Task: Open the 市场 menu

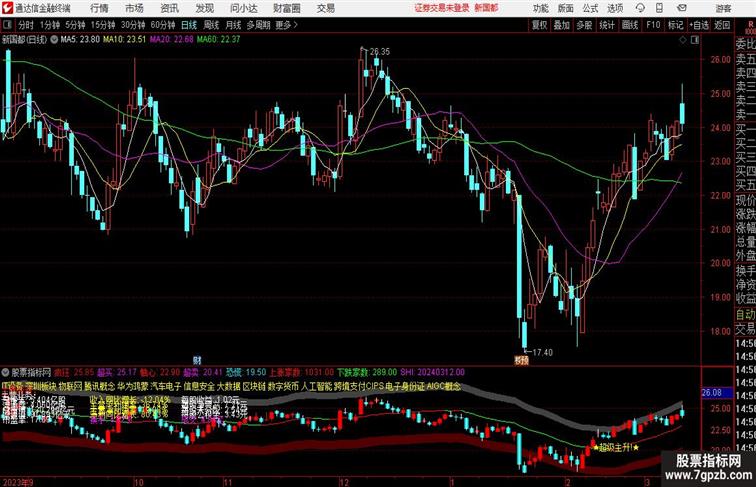Action: tap(135, 8)
